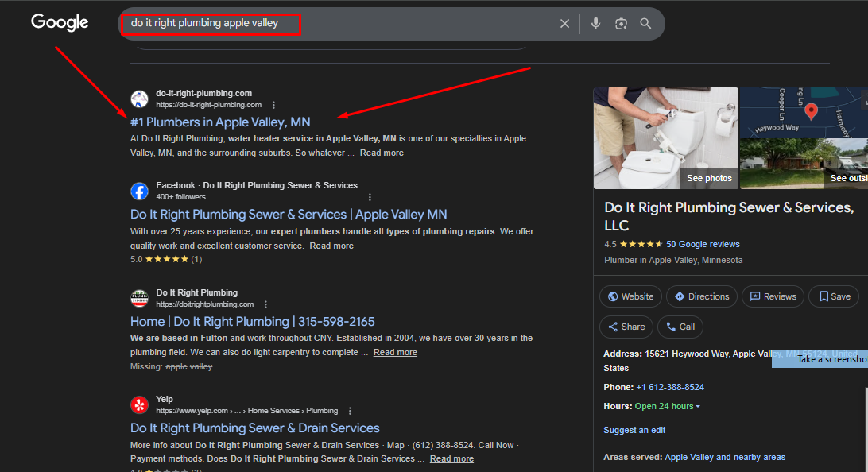The image size is (868, 472).
Task: Click the Website button in business panel
Action: point(630,296)
